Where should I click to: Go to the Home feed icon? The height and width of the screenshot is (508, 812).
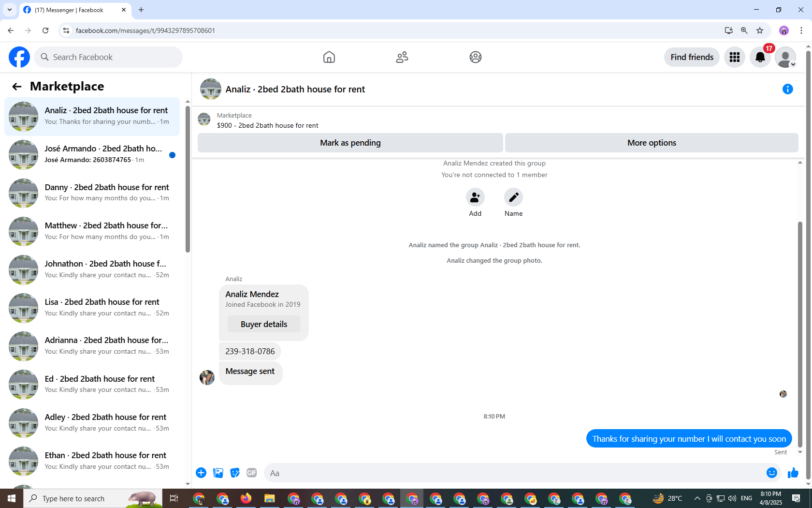click(329, 57)
